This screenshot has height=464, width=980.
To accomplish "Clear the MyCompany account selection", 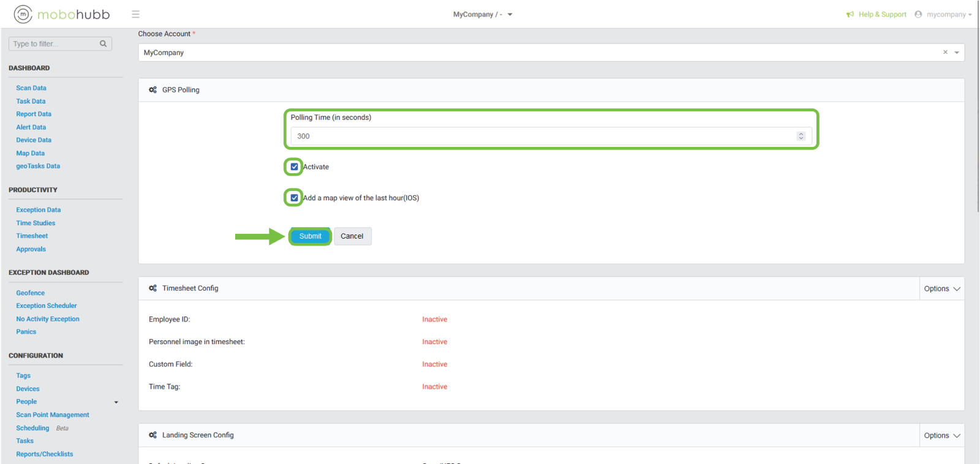I will (x=945, y=53).
